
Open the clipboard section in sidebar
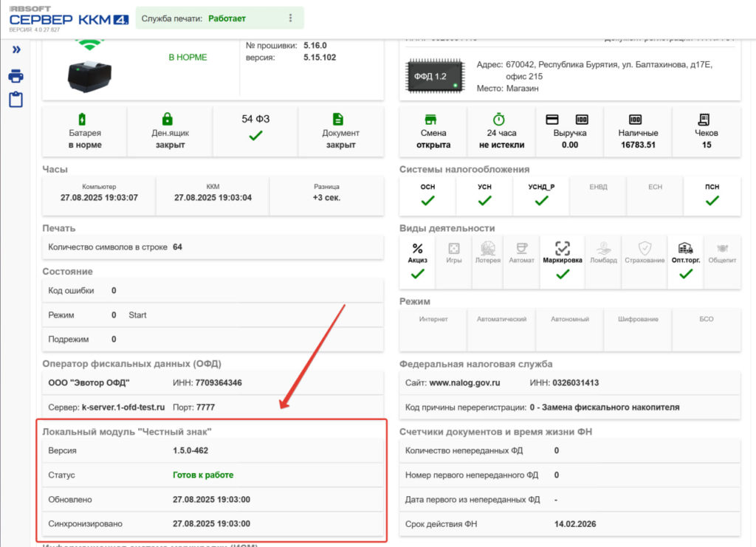(16, 99)
